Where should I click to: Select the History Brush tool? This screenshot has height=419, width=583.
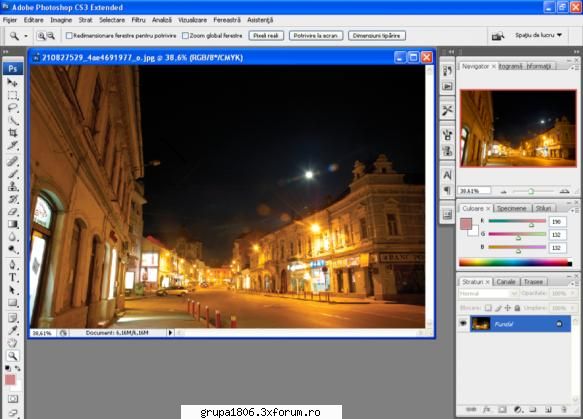(13, 199)
